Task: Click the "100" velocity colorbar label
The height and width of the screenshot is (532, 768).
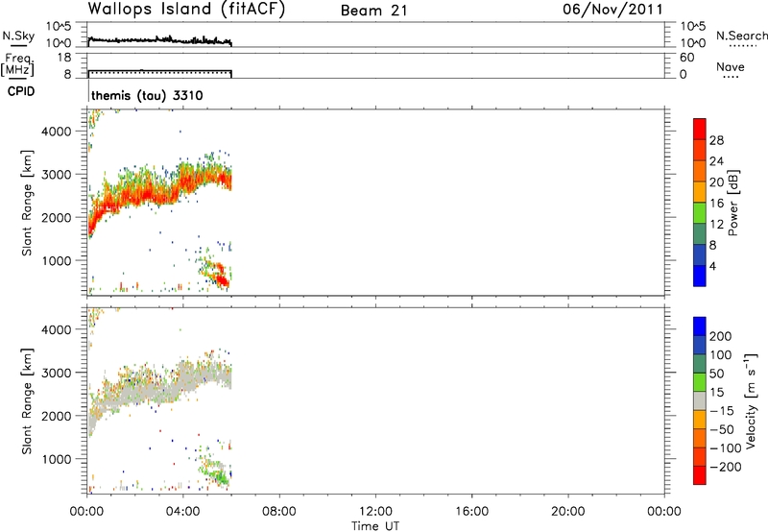Action: pyautogui.click(x=721, y=354)
